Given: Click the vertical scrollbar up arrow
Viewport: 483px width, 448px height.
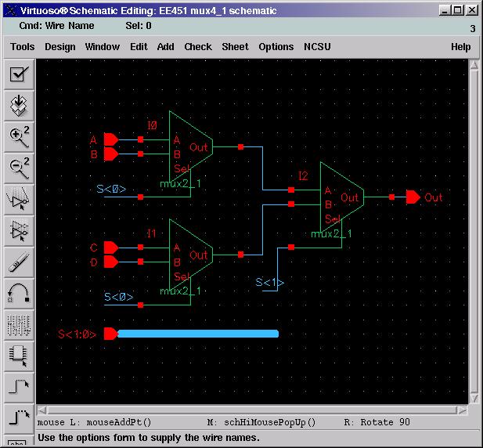Looking at the screenshot, I should pyautogui.click(x=474, y=65).
